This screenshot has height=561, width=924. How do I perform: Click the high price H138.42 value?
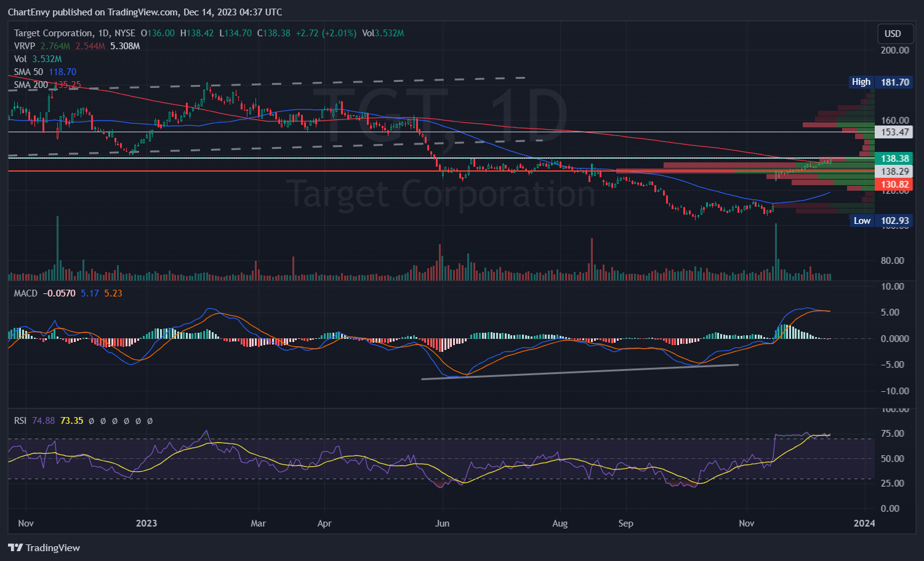[x=197, y=33]
